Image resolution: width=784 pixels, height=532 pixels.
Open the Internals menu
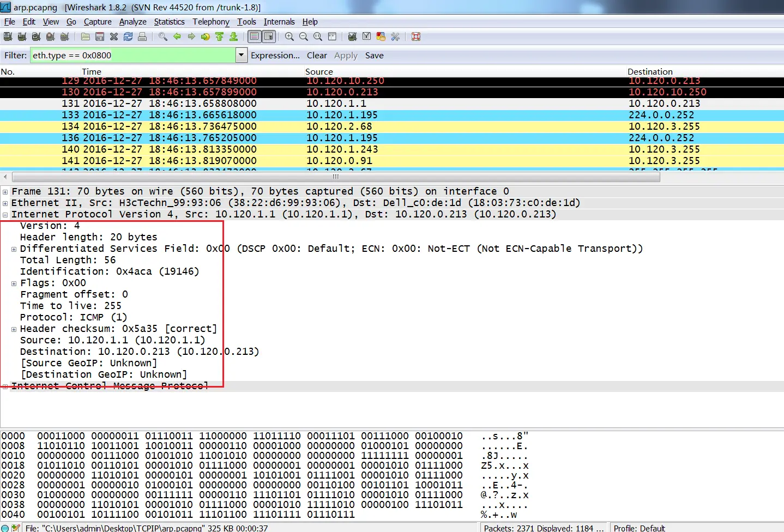pyautogui.click(x=279, y=22)
